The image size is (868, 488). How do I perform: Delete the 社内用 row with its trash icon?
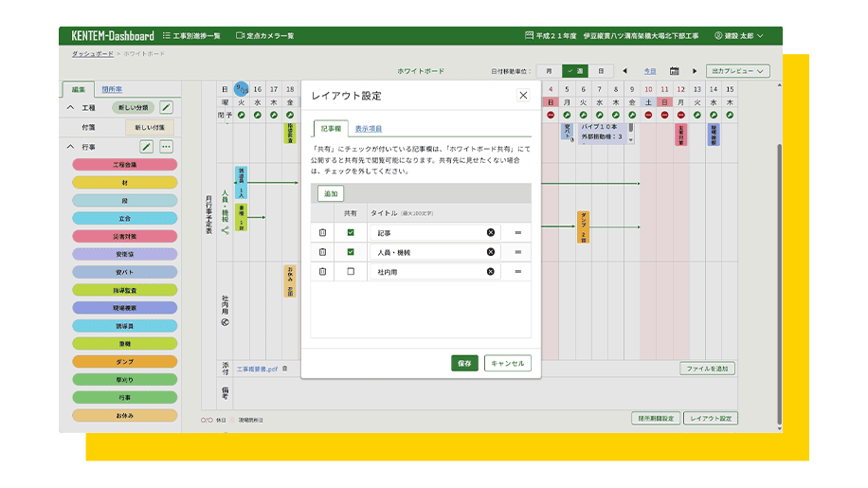(323, 272)
